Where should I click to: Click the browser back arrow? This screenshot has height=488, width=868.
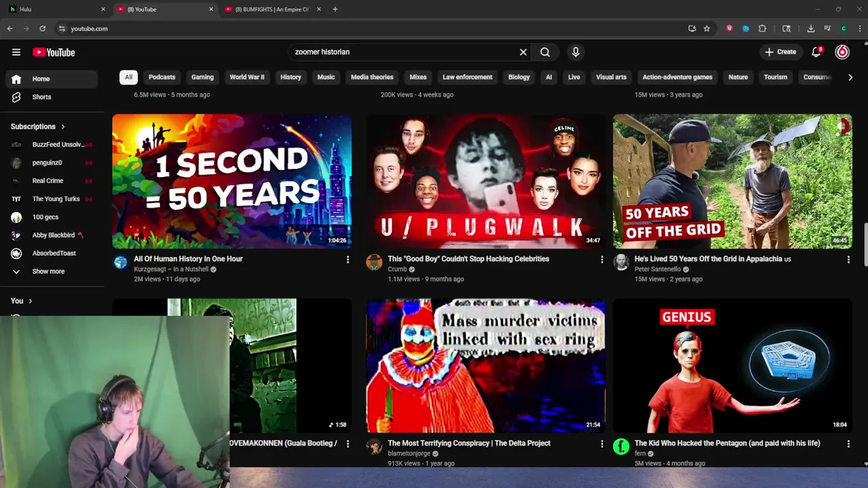[x=10, y=28]
